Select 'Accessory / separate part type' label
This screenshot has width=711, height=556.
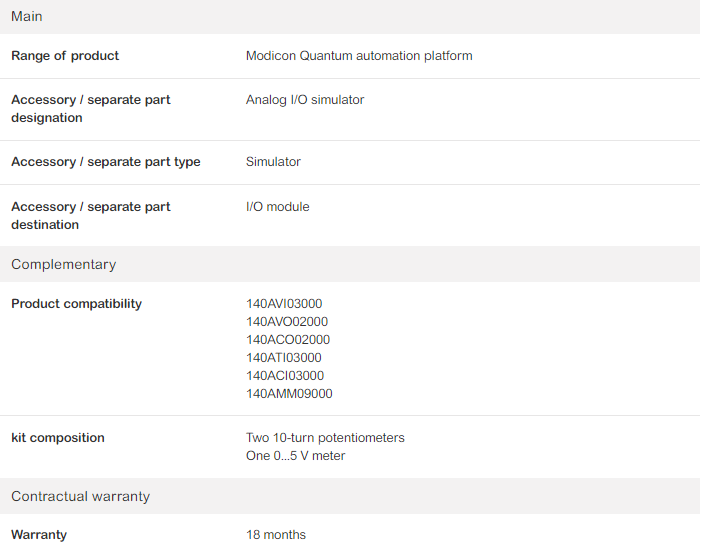tap(106, 162)
